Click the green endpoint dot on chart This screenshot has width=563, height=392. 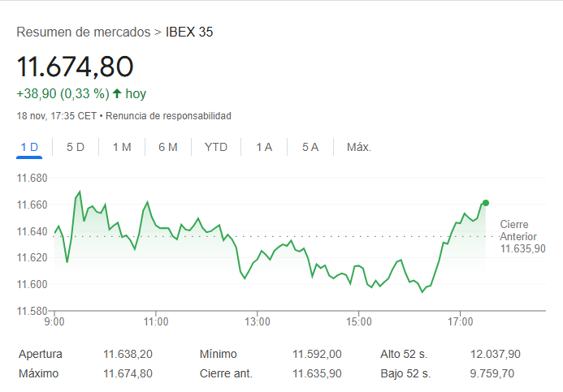[485, 202]
